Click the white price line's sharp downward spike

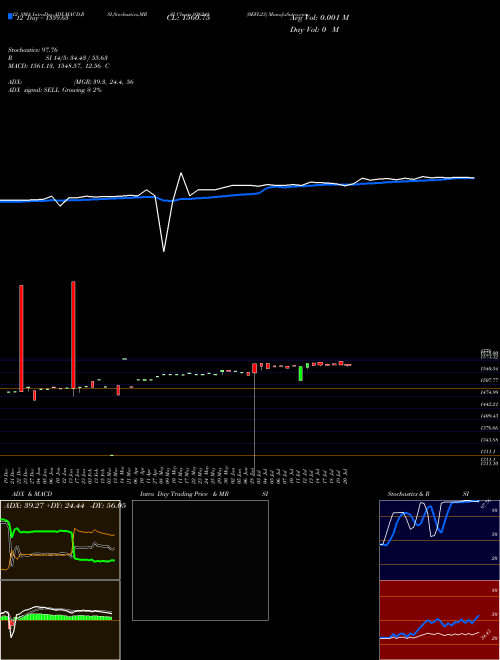[x=164, y=251]
